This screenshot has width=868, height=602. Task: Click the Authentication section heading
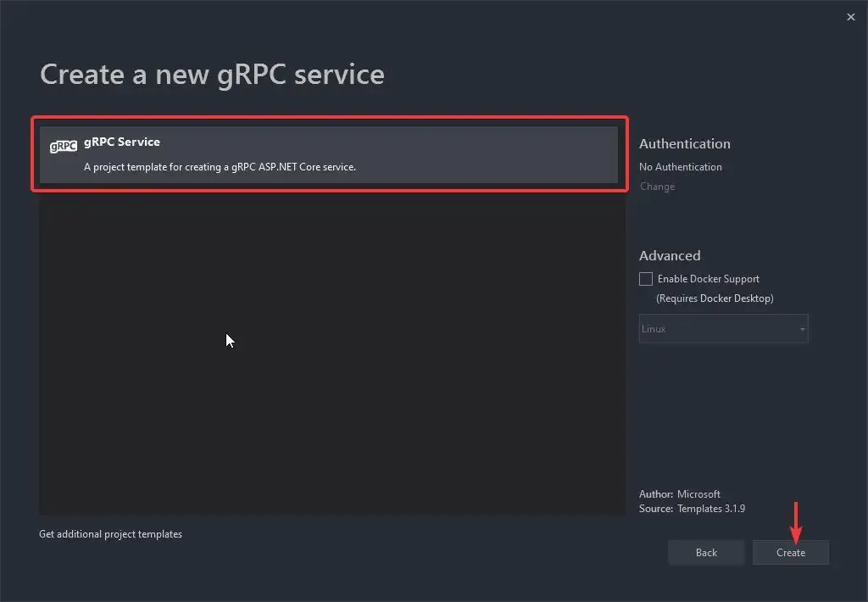pos(684,143)
